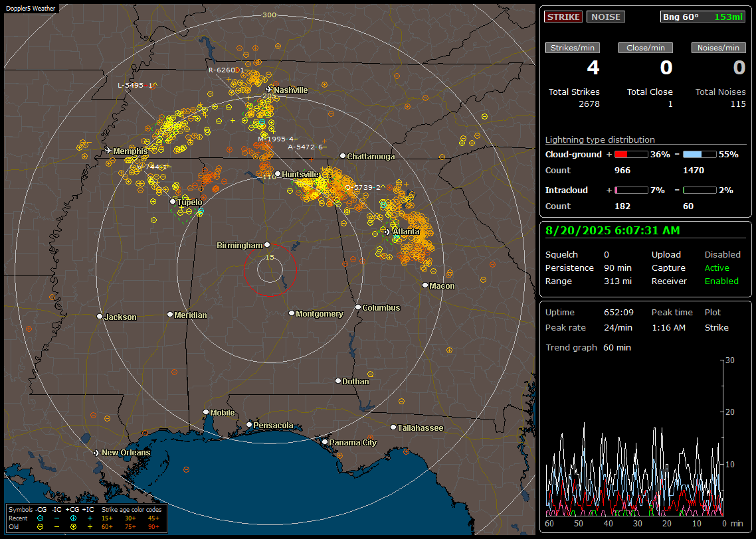
Task: Click the Recent -CG legend symbol
Action: pos(41,518)
